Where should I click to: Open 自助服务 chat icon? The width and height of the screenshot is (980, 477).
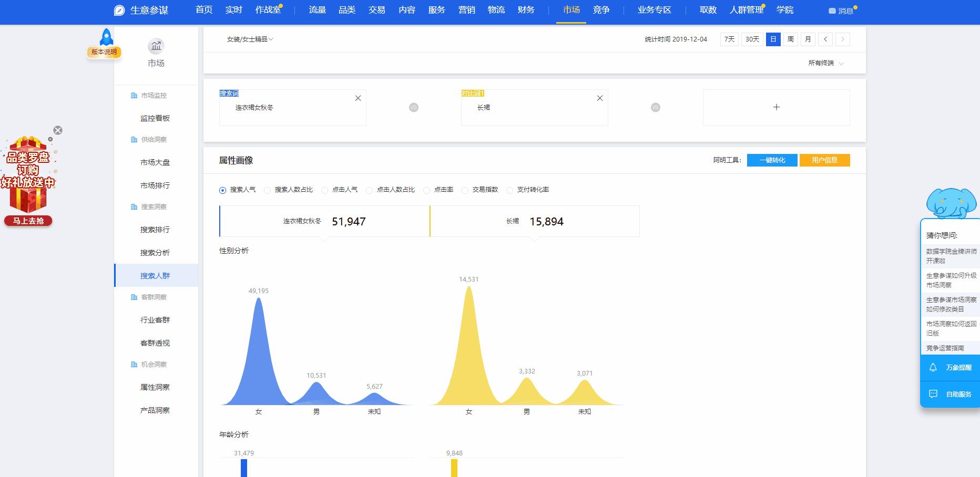point(933,394)
